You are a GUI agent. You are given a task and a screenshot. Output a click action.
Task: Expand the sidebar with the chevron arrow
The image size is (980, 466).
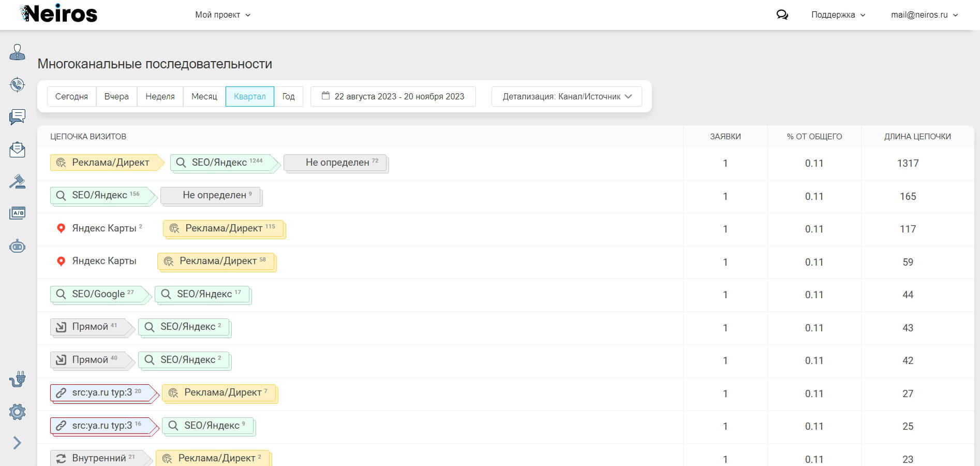click(x=17, y=443)
